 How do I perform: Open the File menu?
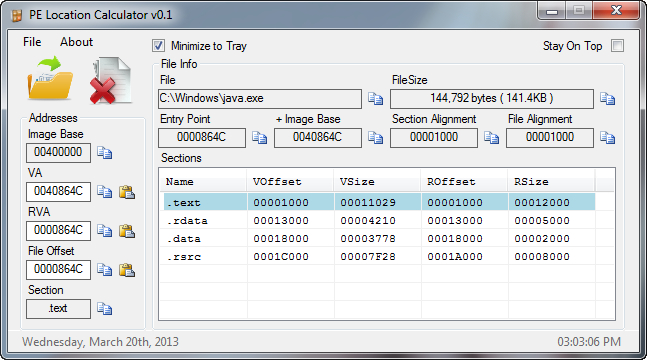point(32,42)
